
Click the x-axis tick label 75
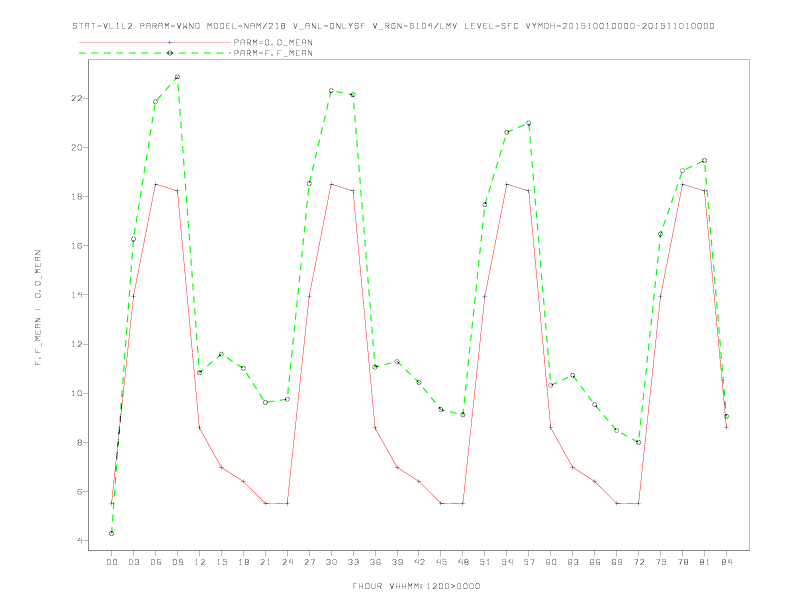click(661, 562)
